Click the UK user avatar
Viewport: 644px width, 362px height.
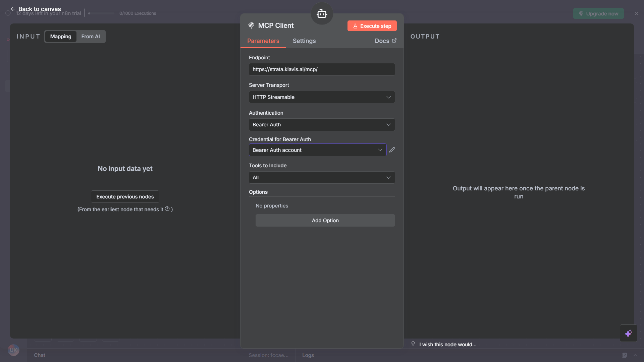coord(13,350)
